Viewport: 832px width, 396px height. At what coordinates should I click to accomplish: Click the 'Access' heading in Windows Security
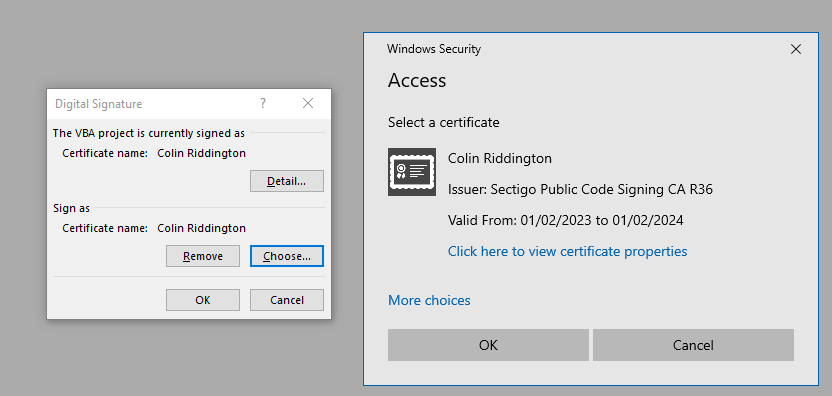pyautogui.click(x=417, y=80)
